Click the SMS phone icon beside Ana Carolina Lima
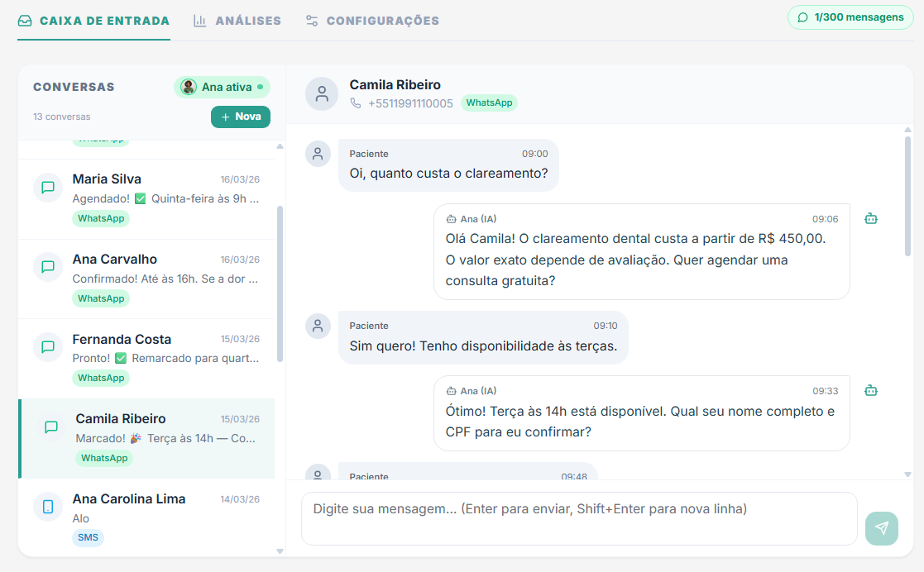Screen dimensions: 924x572 tap(47, 508)
